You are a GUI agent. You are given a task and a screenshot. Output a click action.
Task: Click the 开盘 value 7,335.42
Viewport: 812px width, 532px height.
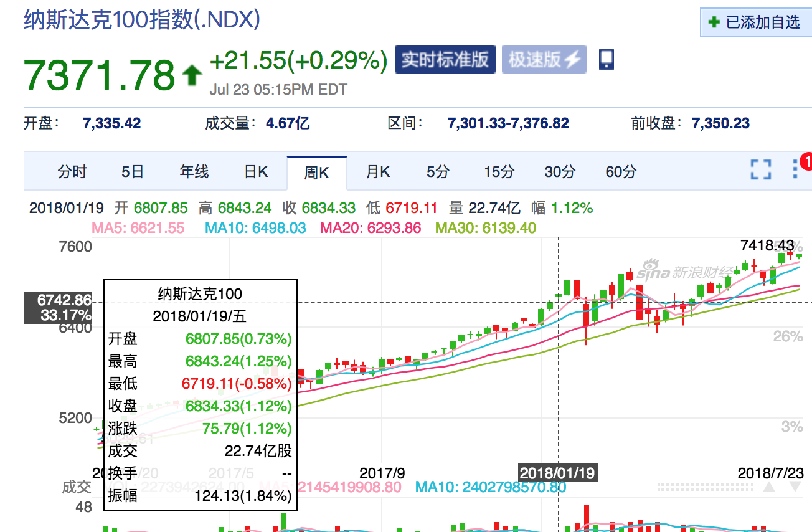[x=111, y=123]
